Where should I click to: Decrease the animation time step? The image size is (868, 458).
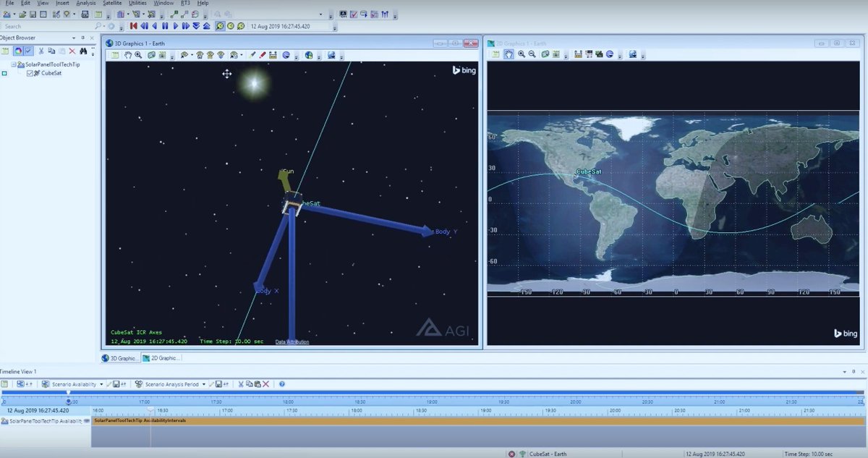coord(196,26)
